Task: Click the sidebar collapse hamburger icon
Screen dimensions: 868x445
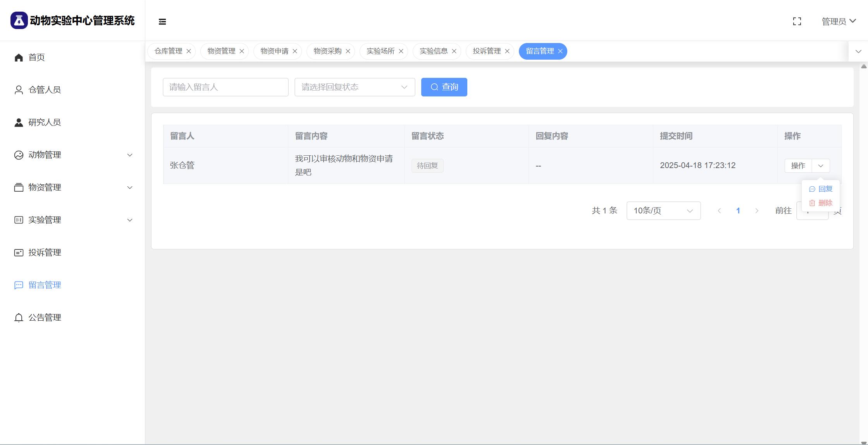Action: coord(162,22)
